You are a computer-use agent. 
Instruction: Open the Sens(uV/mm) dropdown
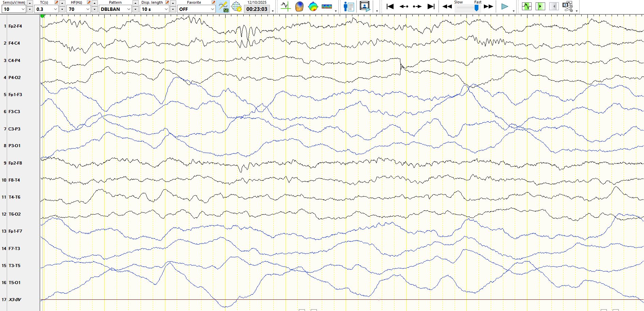point(23,9)
